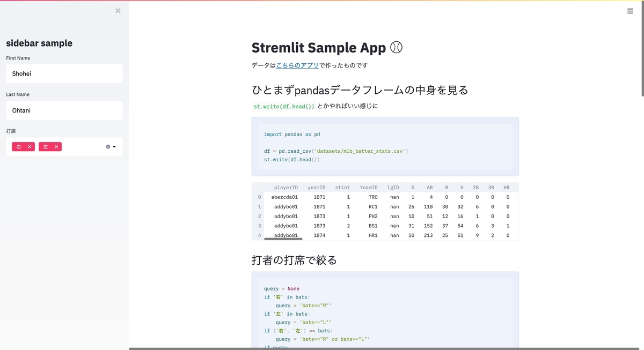Remove the 右 tag from 打席 selection
The height and width of the screenshot is (350, 644).
coord(28,146)
